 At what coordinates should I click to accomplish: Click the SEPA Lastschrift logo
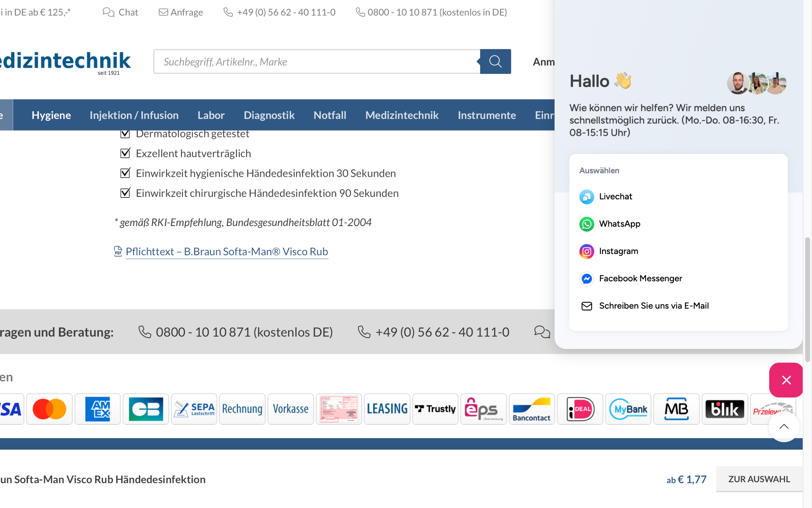tap(194, 409)
